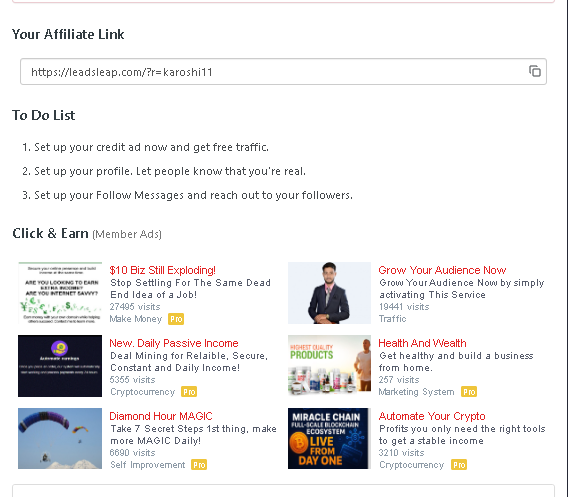Select Cryptocurrency label under Automate Your Crypto
Image resolution: width=568 pixels, height=497 pixels.
[412, 465]
